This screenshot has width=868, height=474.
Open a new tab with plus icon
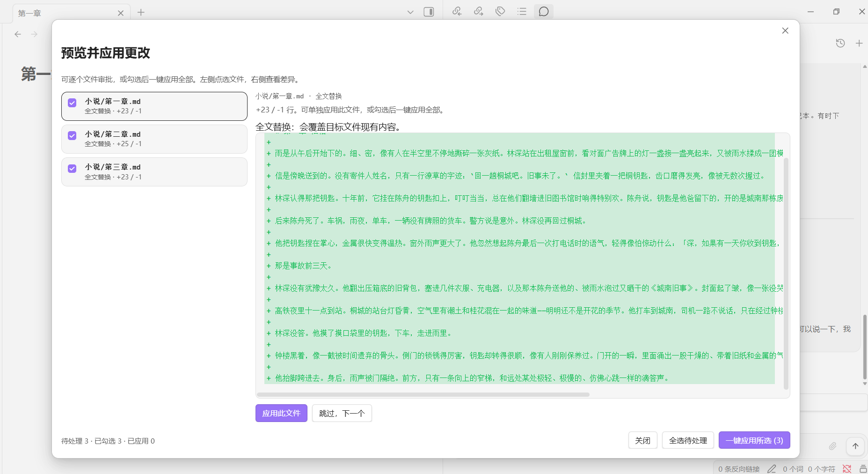point(141,13)
